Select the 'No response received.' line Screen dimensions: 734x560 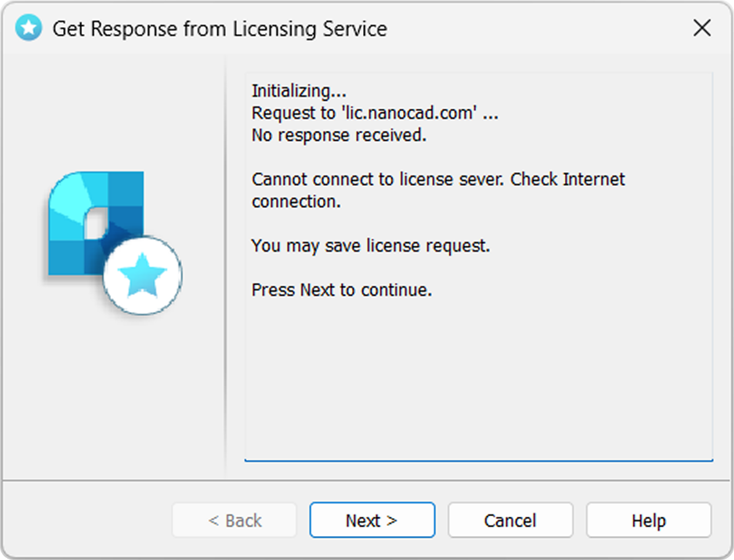(339, 135)
